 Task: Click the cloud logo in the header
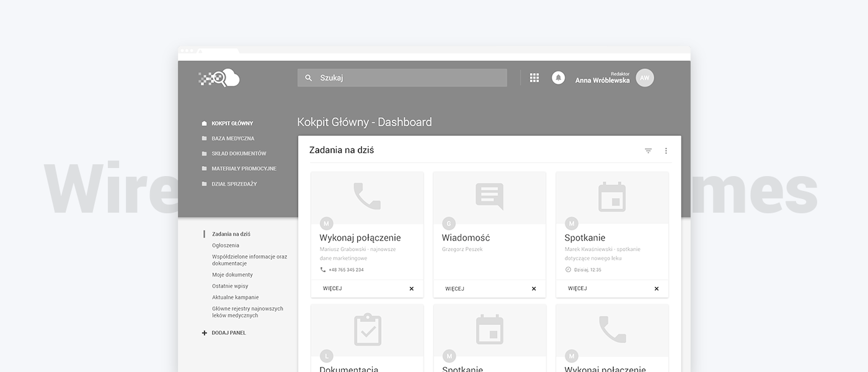tap(219, 77)
